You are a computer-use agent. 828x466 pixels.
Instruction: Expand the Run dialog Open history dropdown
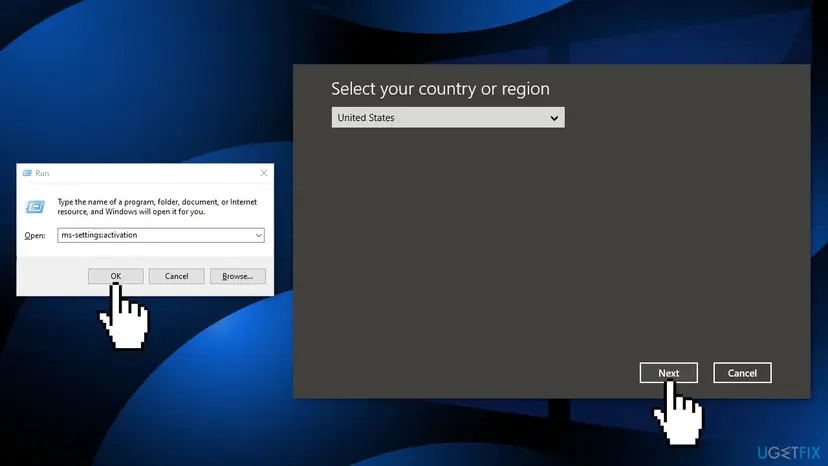[x=259, y=235]
